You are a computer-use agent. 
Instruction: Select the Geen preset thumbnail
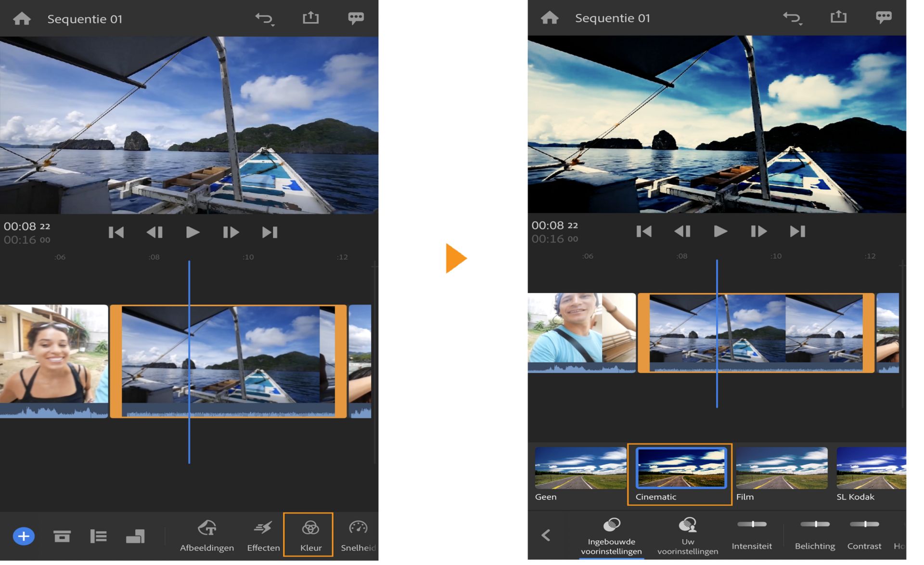580,468
